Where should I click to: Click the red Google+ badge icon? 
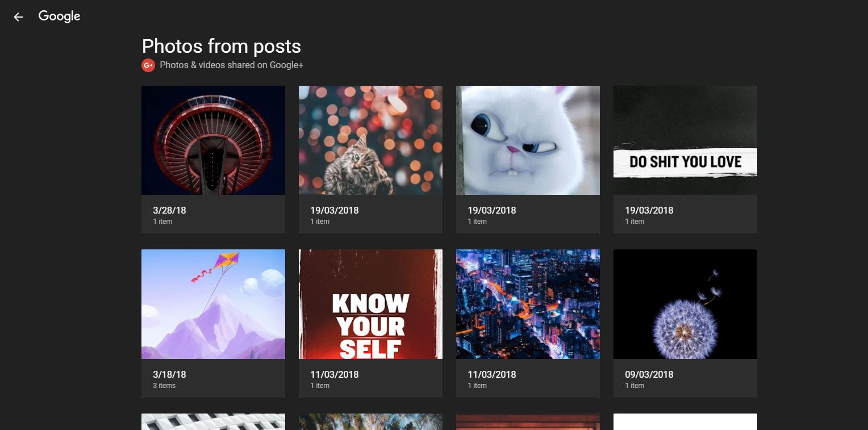(x=148, y=65)
